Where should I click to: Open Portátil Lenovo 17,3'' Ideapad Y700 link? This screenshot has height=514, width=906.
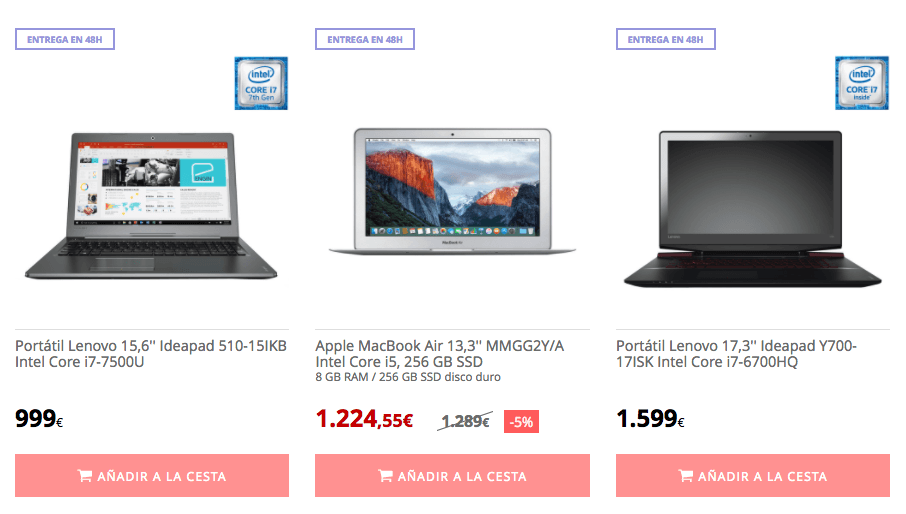pyautogui.click(x=737, y=353)
